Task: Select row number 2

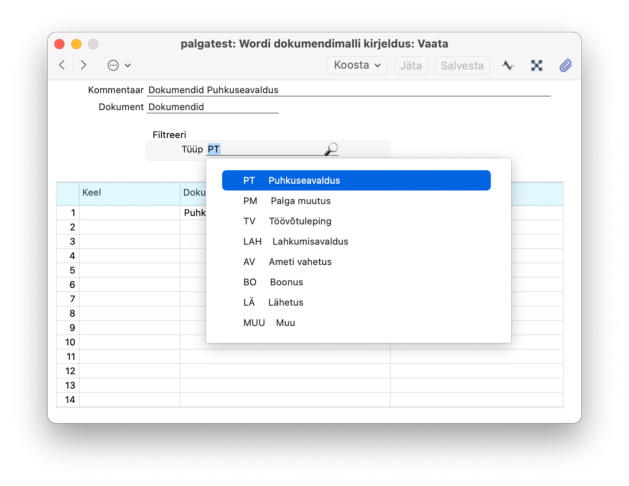Action: [69, 227]
